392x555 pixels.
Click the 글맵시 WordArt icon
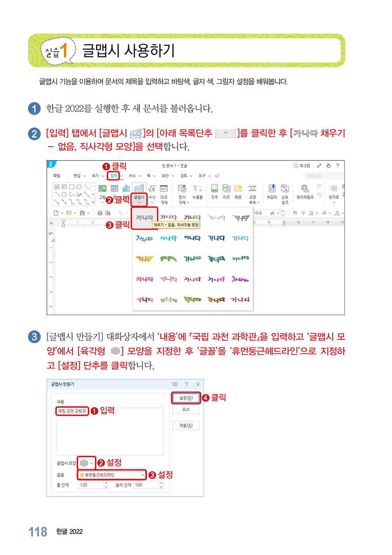(139, 189)
